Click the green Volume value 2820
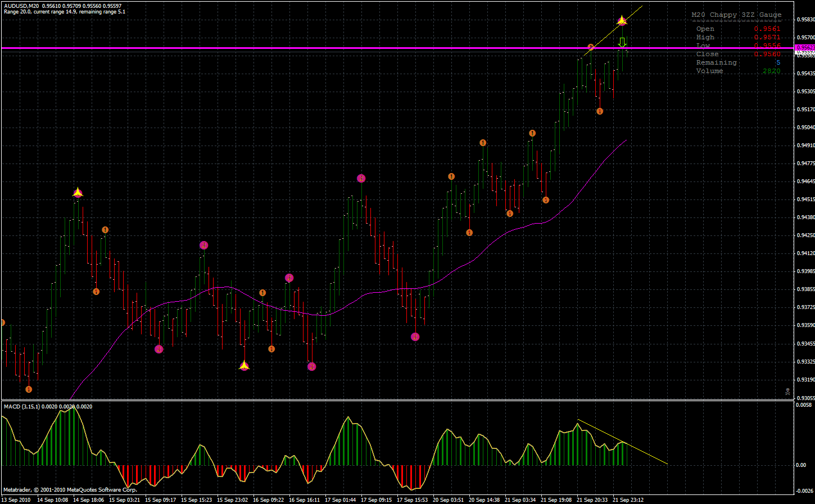Screen dimensions: 815x504 [771, 71]
